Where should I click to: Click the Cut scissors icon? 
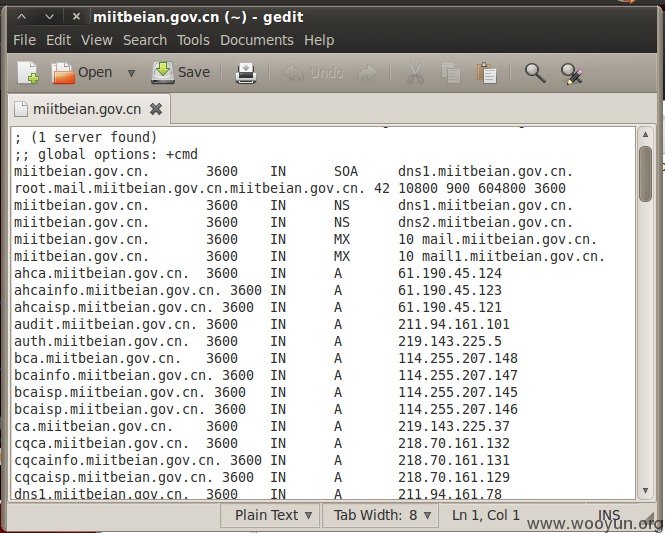pos(415,73)
